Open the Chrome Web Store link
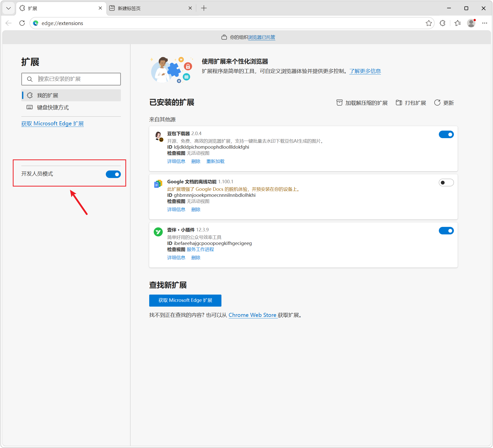Viewport: 493px width, 448px height. [253, 315]
